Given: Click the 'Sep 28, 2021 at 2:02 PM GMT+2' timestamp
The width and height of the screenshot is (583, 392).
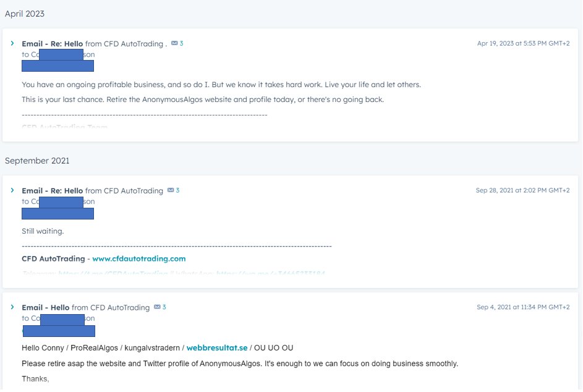Looking at the screenshot, I should 522,190.
